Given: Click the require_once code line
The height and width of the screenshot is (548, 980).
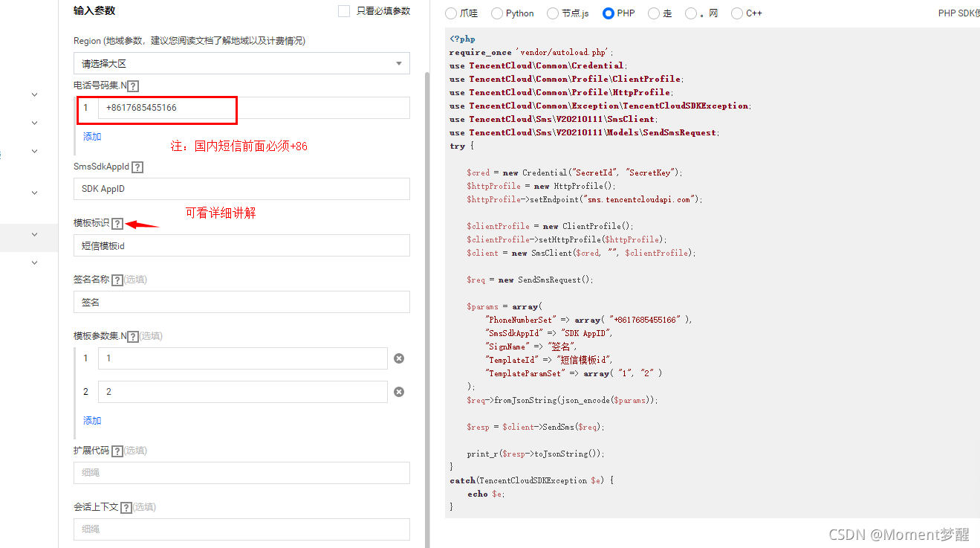Looking at the screenshot, I should 531,52.
